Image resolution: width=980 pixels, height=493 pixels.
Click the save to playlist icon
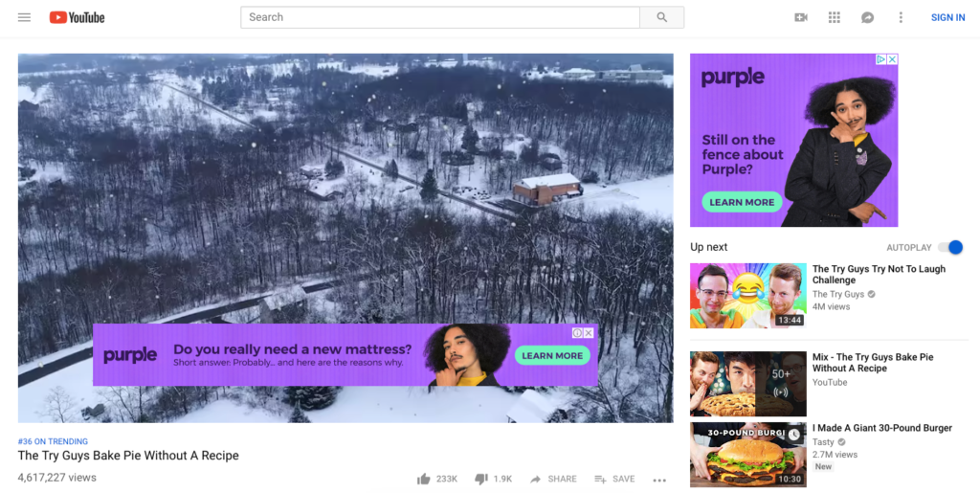point(600,480)
